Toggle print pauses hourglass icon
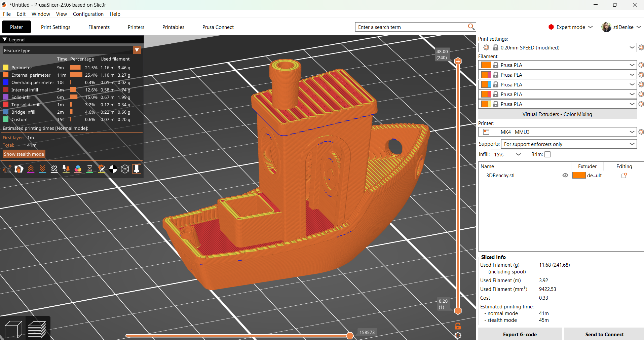Viewport: 644px width, 340px height. [x=89, y=169]
